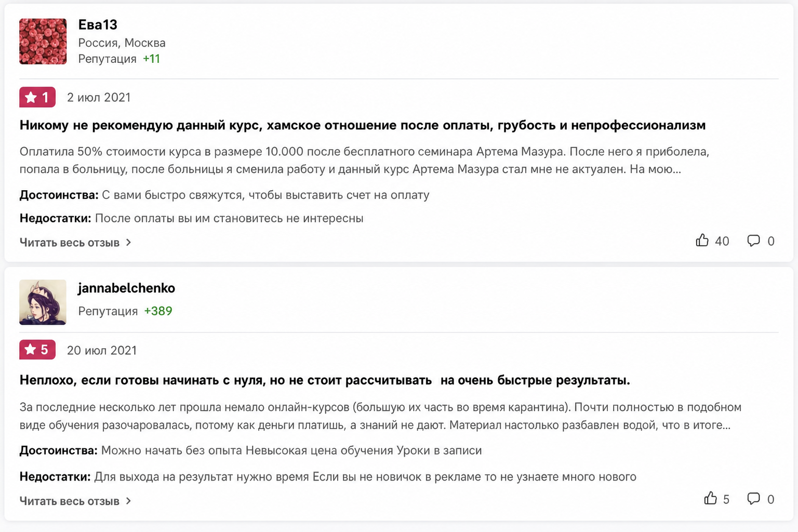Click the reputation value +11
The height and width of the screenshot is (532, 798).
pyautogui.click(x=151, y=59)
